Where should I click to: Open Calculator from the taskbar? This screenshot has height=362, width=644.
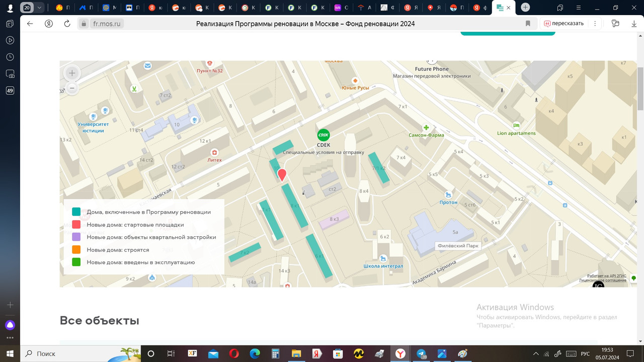pos(275,353)
